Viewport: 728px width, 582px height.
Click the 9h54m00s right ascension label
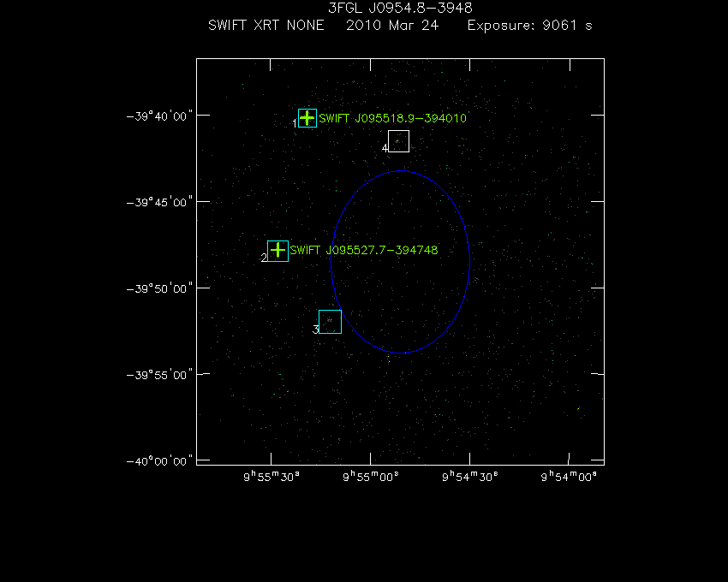tap(569, 477)
